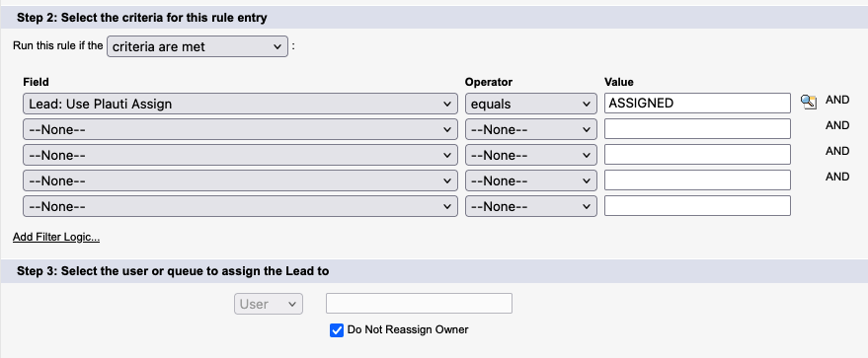Click the second row Value field
The image size is (868, 358).
[x=697, y=129]
